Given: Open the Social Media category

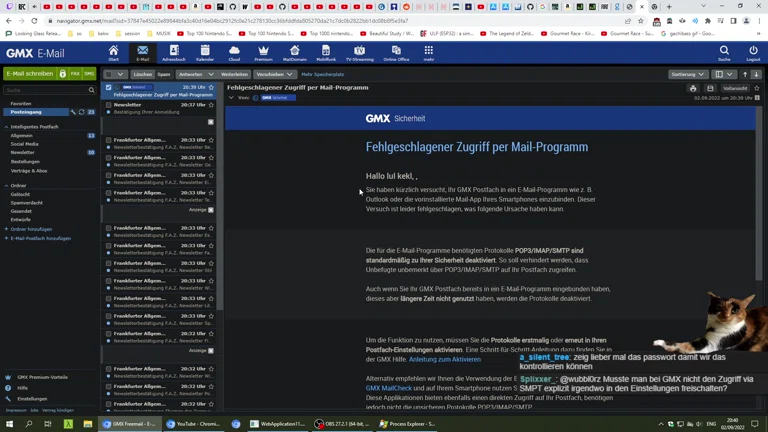Looking at the screenshot, I should [24, 144].
